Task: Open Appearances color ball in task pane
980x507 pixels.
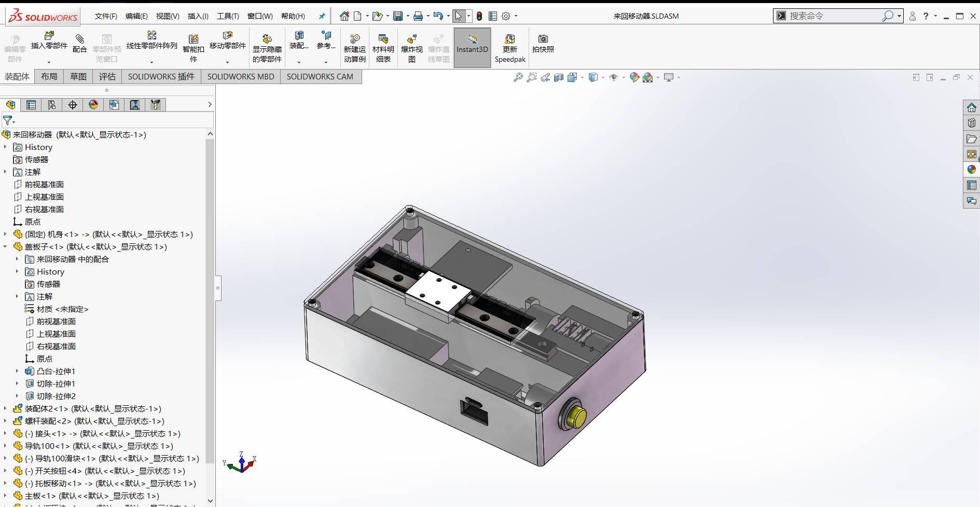Action: pos(972,170)
